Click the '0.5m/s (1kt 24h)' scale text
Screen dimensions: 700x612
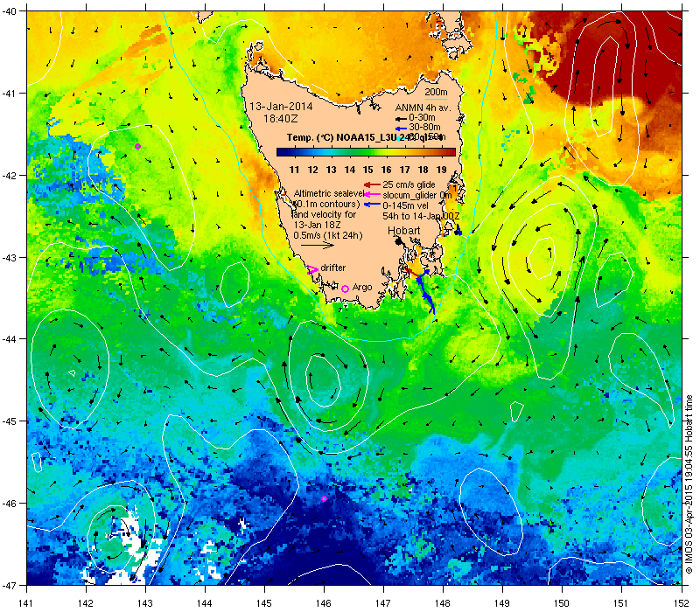click(x=328, y=235)
